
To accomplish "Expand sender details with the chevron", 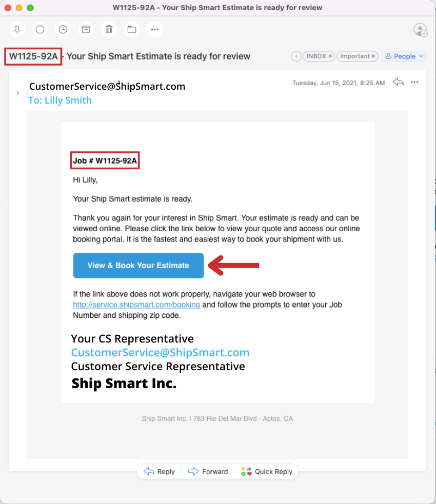I will [x=18, y=93].
